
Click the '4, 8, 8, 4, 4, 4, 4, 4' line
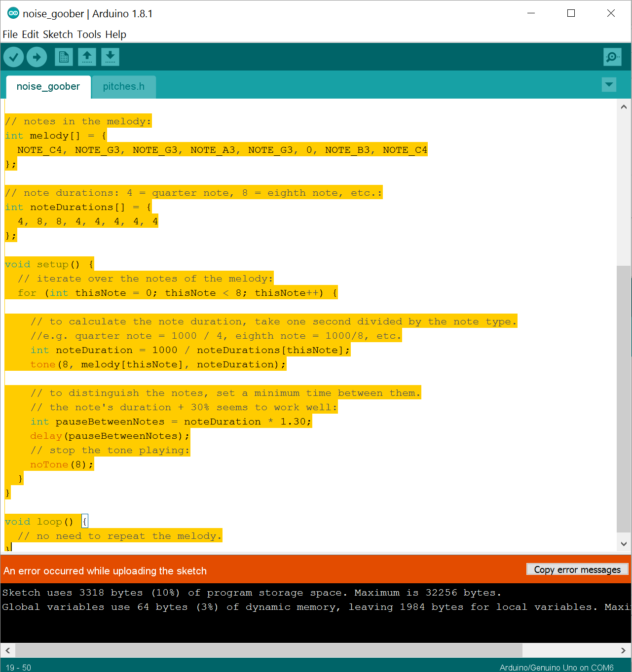pos(88,221)
